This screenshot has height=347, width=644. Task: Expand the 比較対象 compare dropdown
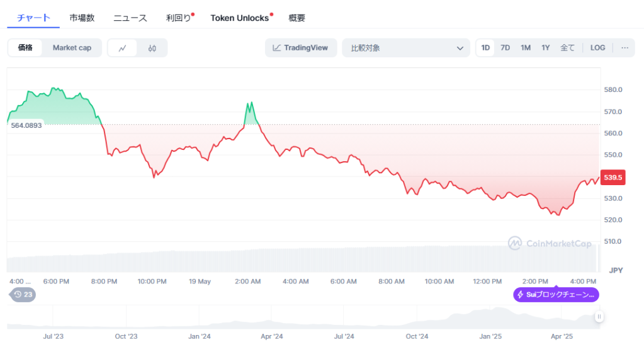tap(406, 48)
